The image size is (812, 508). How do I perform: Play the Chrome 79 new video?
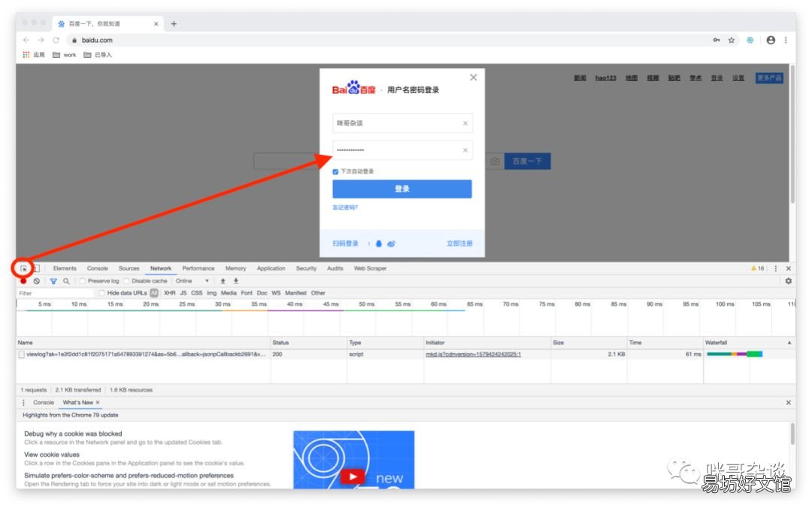[353, 476]
